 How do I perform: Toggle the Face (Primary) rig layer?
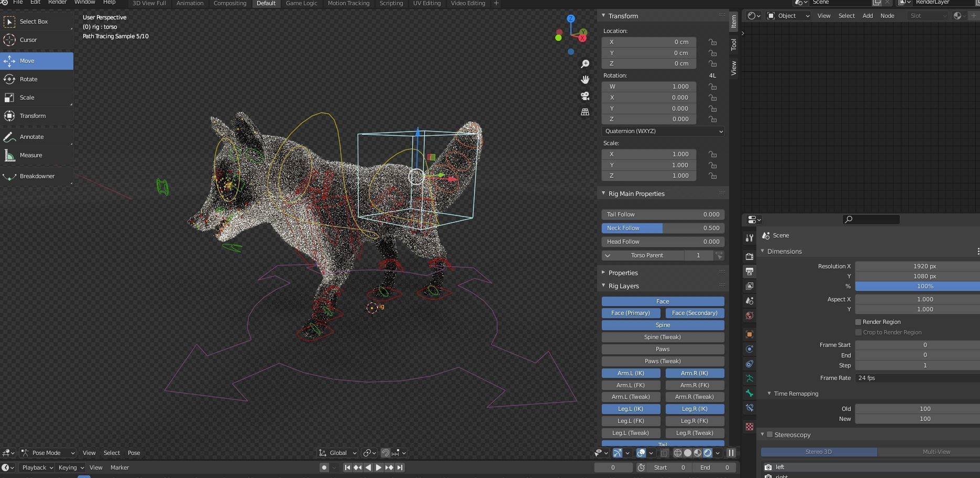point(631,313)
